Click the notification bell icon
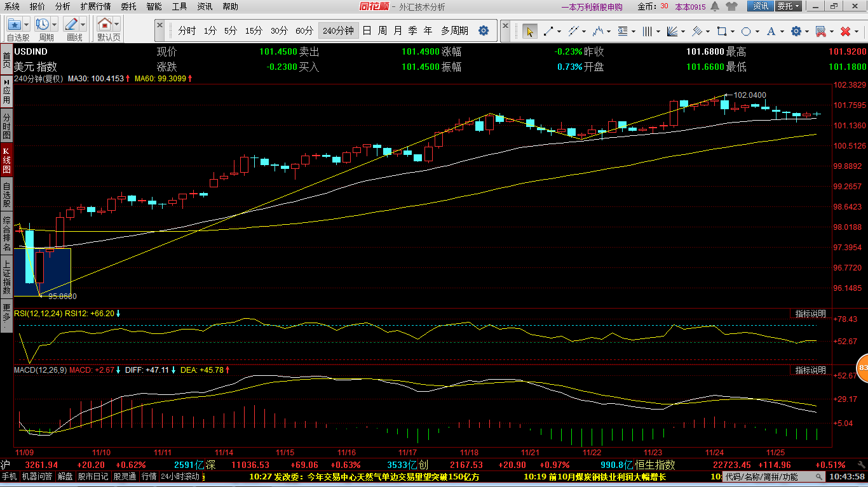 click(715, 6)
